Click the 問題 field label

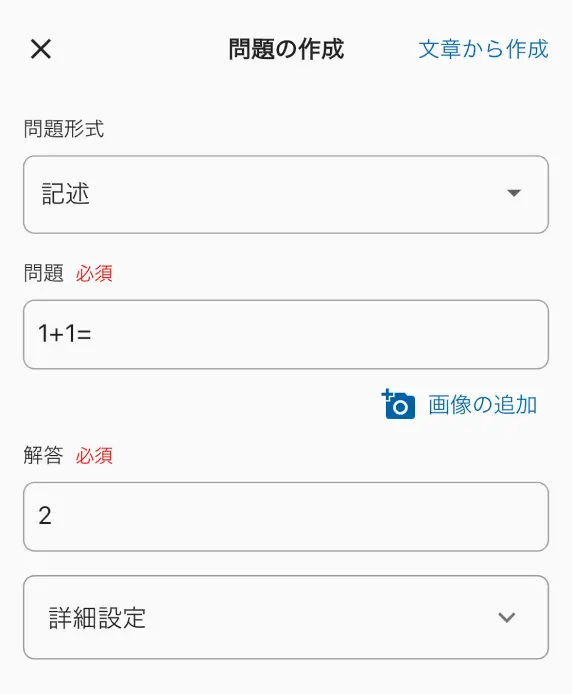pos(43,273)
